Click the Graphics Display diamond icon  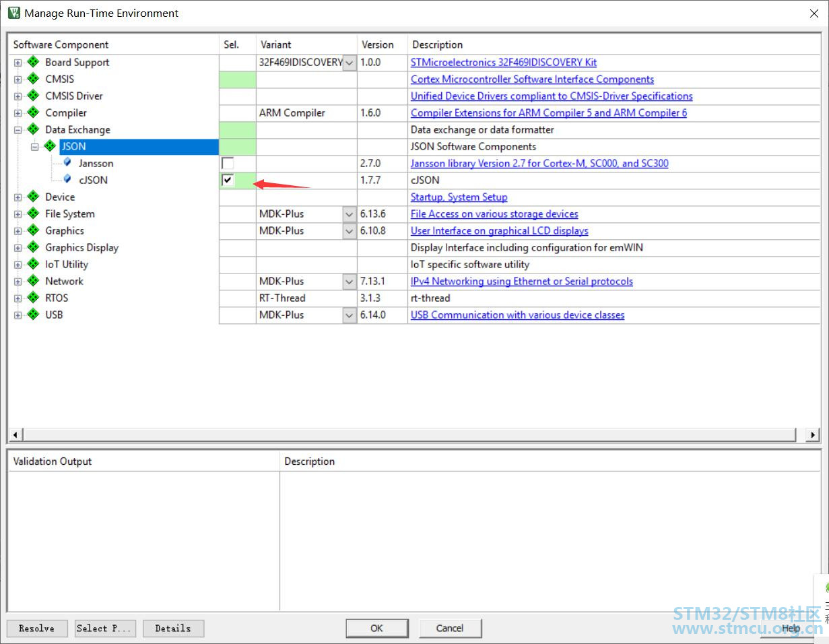(33, 247)
